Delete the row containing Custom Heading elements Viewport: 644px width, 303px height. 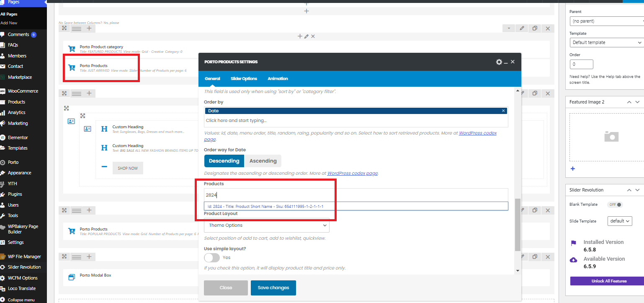(548, 93)
